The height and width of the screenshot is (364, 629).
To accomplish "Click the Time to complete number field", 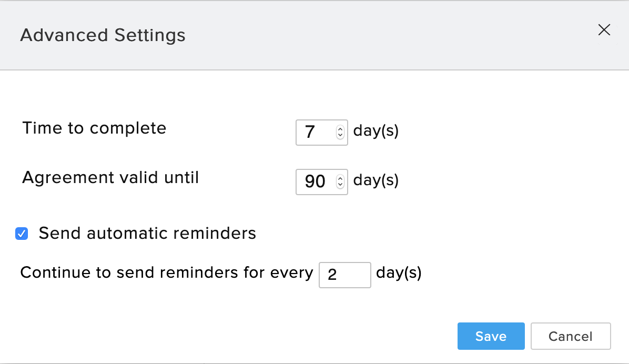I will click(x=314, y=132).
